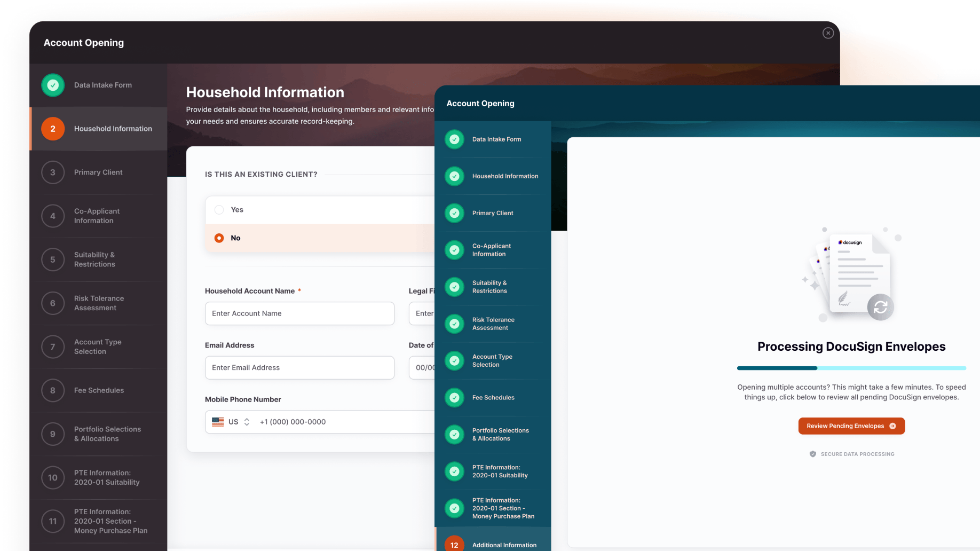The height and width of the screenshot is (551, 980).
Task: Click the green checkmark beside Data Intake Form
Action: coord(53,85)
